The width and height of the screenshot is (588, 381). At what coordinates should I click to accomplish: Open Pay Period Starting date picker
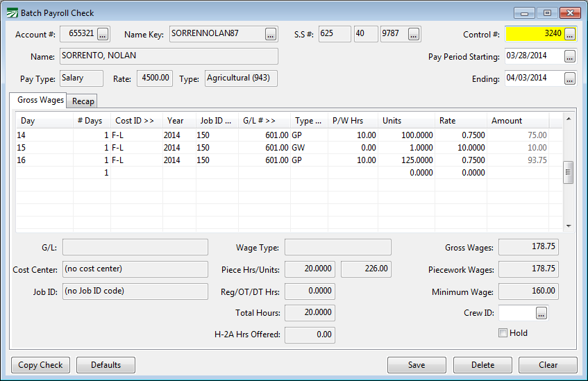(x=570, y=57)
